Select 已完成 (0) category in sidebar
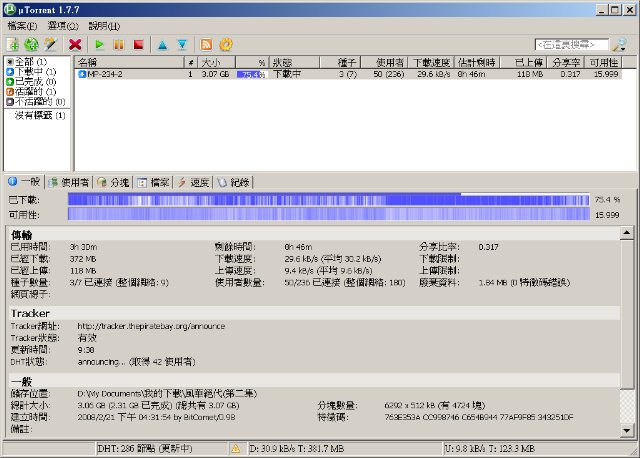The image size is (640, 458). coord(31,82)
